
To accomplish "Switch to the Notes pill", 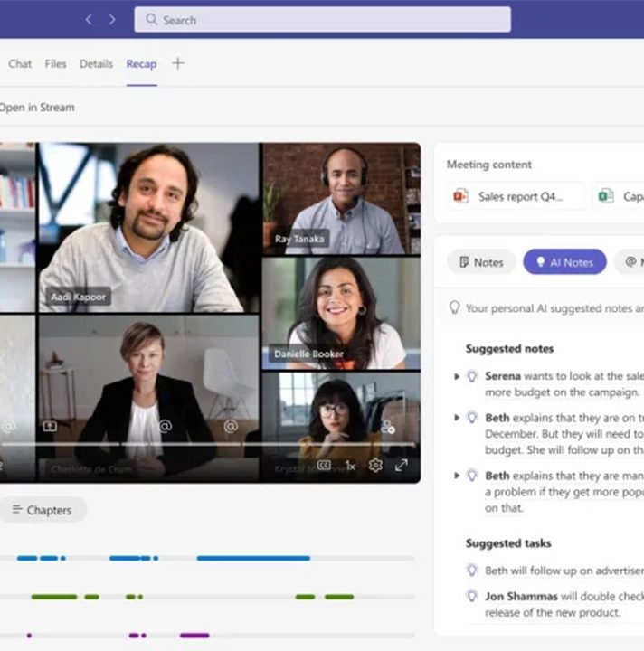I will pos(482,262).
